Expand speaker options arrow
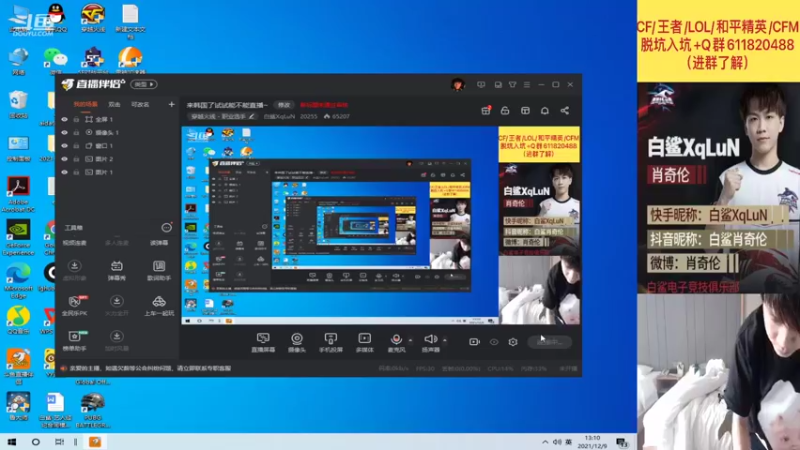The height and width of the screenshot is (450, 800). click(445, 340)
